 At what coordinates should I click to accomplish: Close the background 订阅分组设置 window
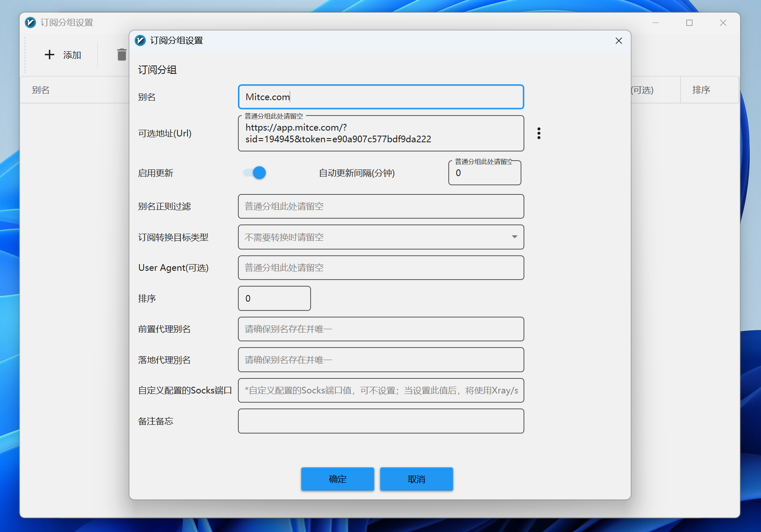point(723,23)
